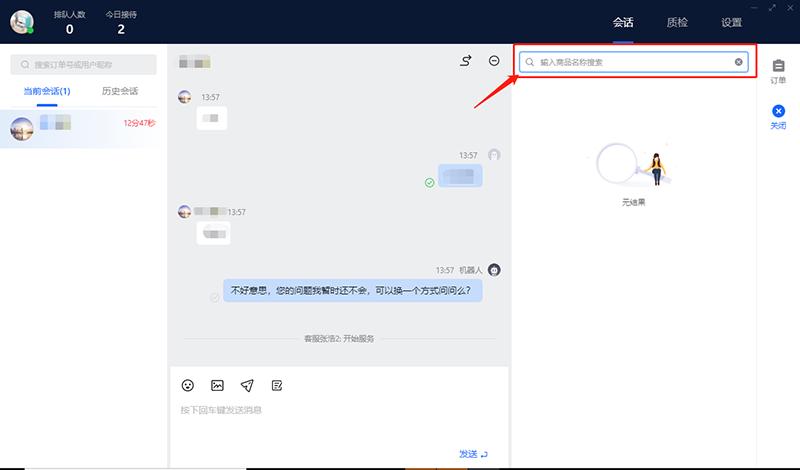Clear the product search box text
Viewport: 800px width, 470px height.
pyautogui.click(x=739, y=62)
